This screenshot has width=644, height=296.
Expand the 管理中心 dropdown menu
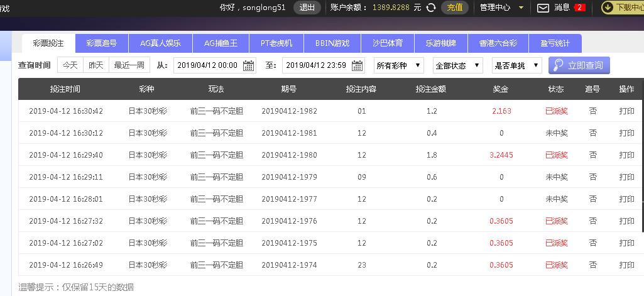click(521, 8)
